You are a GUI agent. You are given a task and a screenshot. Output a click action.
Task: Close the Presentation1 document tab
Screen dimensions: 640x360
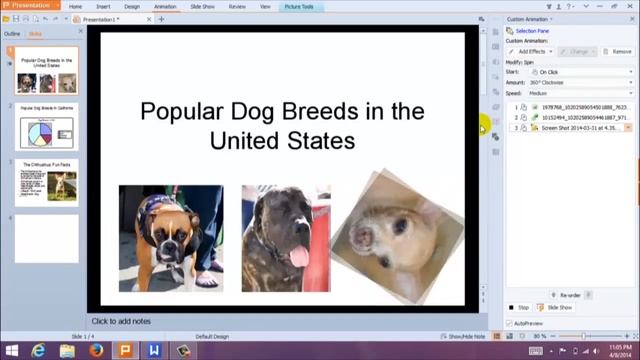[149, 19]
